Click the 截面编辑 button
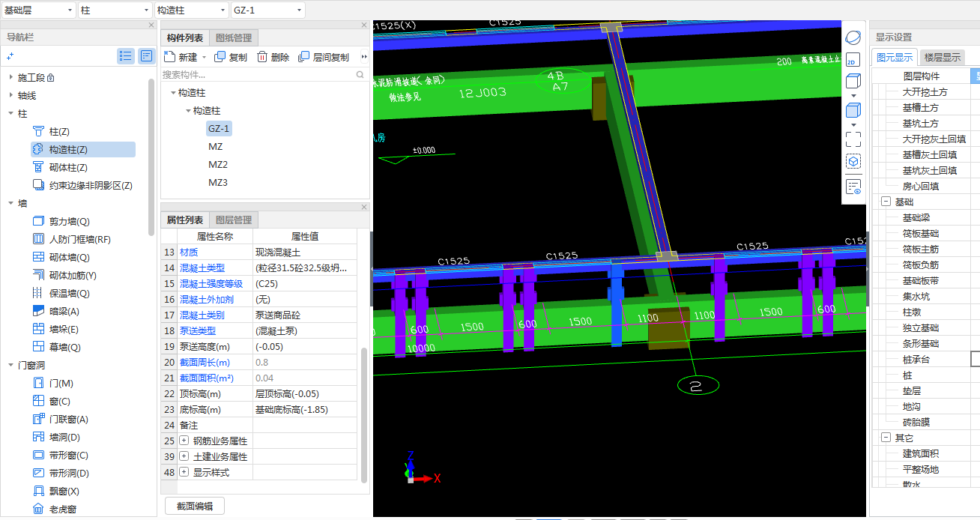980x520 pixels. tap(195, 506)
